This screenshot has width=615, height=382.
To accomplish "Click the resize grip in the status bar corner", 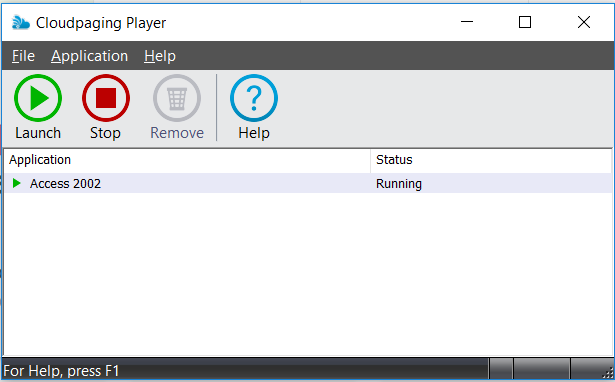I will tap(607, 372).
